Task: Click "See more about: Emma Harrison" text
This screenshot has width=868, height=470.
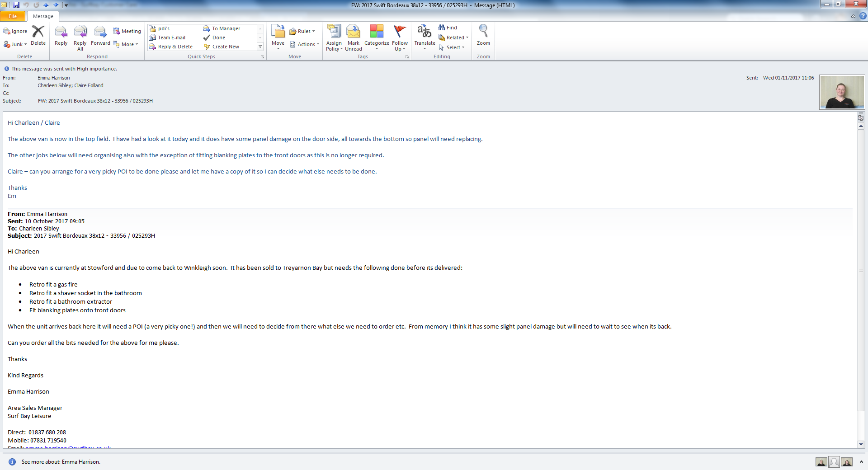Action: click(61, 462)
